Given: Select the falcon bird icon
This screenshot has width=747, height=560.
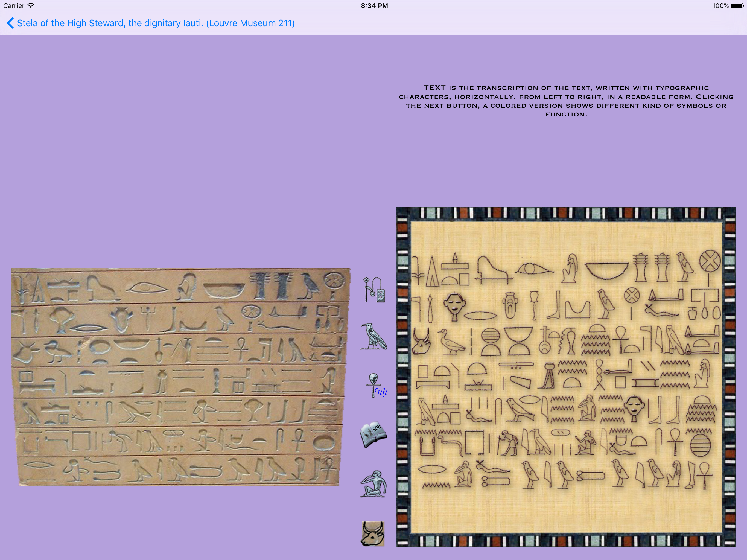Looking at the screenshot, I should (373, 336).
